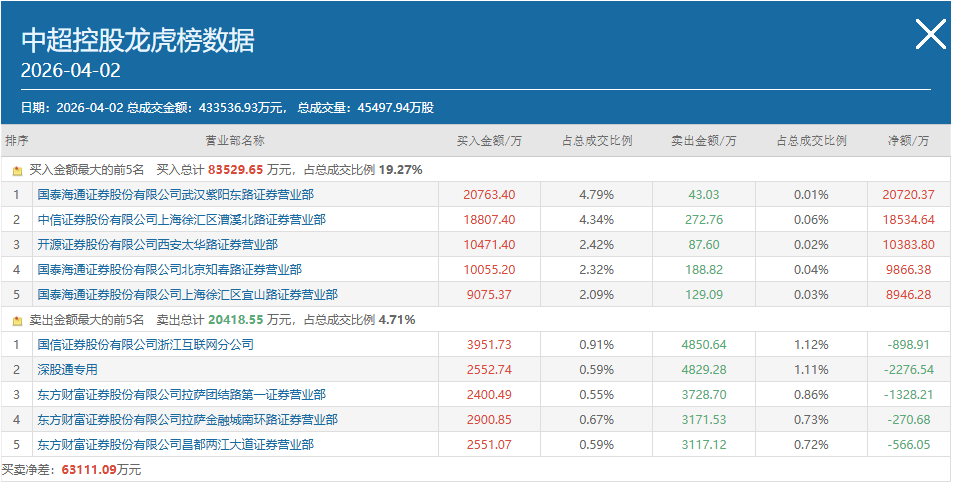
Task: Click the sell amount 129.09 cell
Action: pos(704,295)
